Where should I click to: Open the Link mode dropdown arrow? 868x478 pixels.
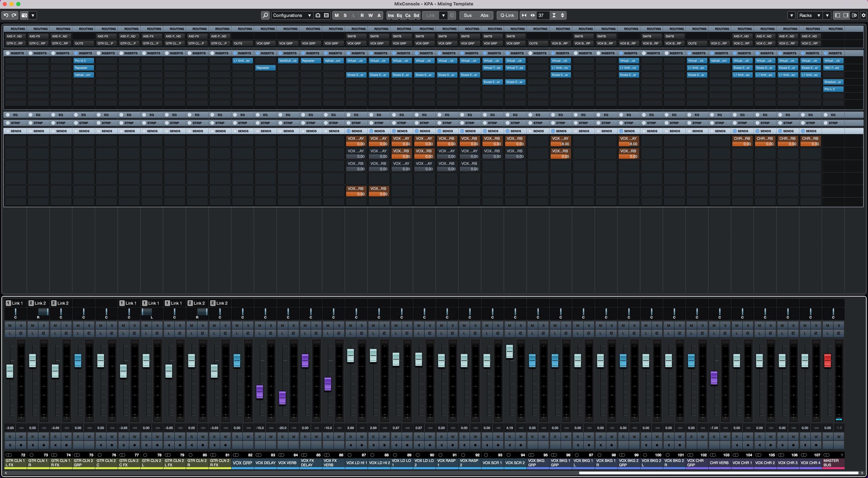pyautogui.click(x=444, y=15)
